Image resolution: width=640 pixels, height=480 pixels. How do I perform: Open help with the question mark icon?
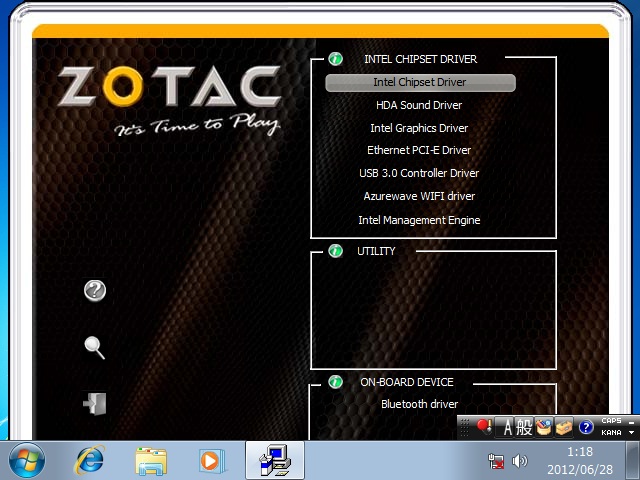(95, 291)
